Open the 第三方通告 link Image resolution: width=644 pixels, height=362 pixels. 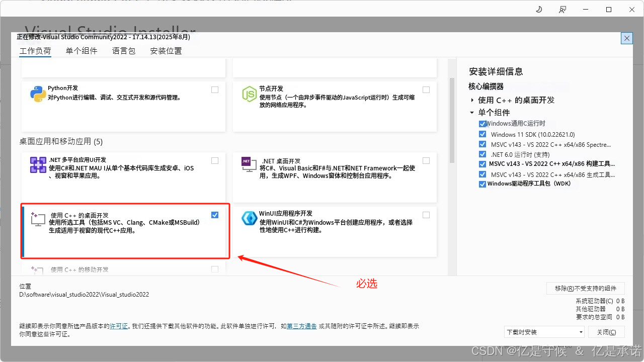click(302, 326)
